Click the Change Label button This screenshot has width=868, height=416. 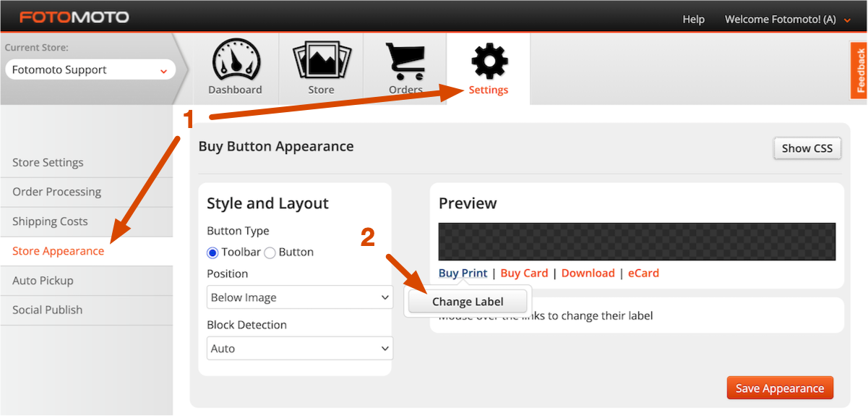point(468,302)
